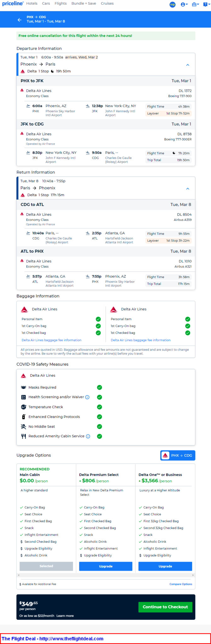The height and width of the screenshot is (644, 211).
Task: Open the My Trips briefcase dropdown
Action: (196, 4)
